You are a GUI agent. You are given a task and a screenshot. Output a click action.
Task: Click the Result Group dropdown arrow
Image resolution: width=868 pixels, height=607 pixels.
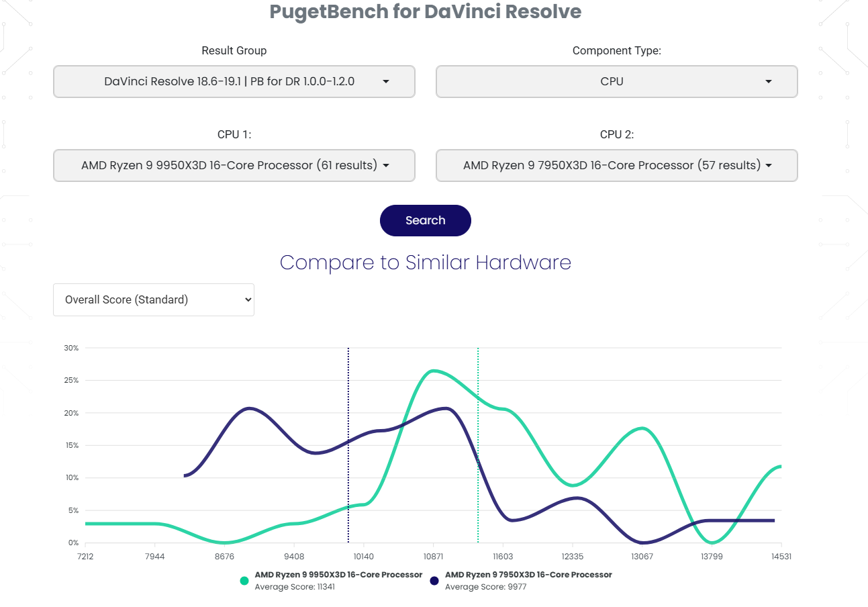(386, 81)
